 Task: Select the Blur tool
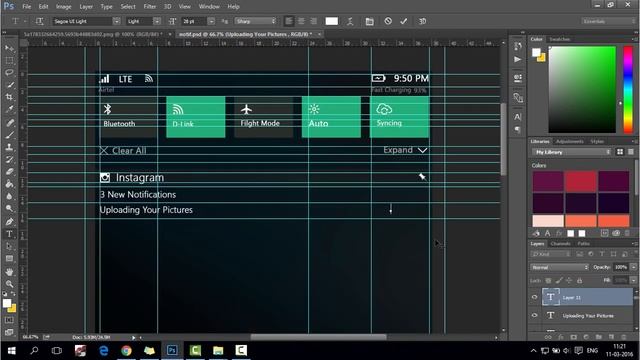click(x=9, y=196)
